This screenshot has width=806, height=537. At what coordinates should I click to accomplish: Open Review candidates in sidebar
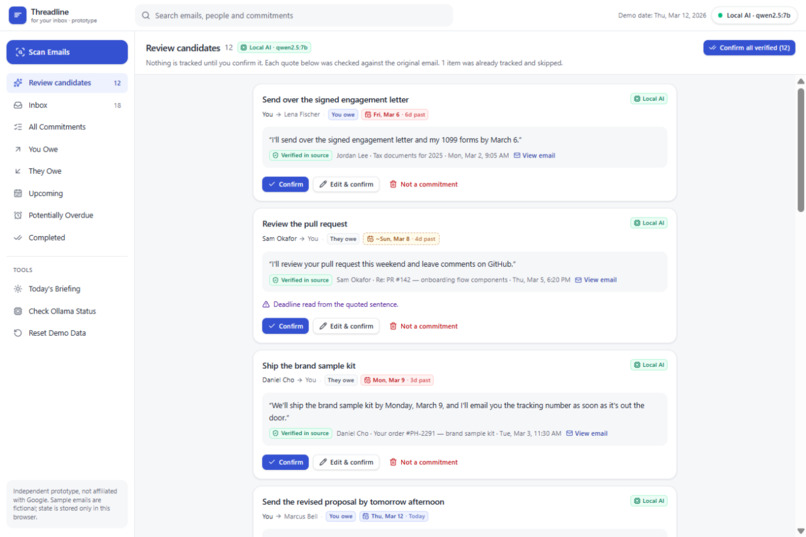tap(67, 83)
